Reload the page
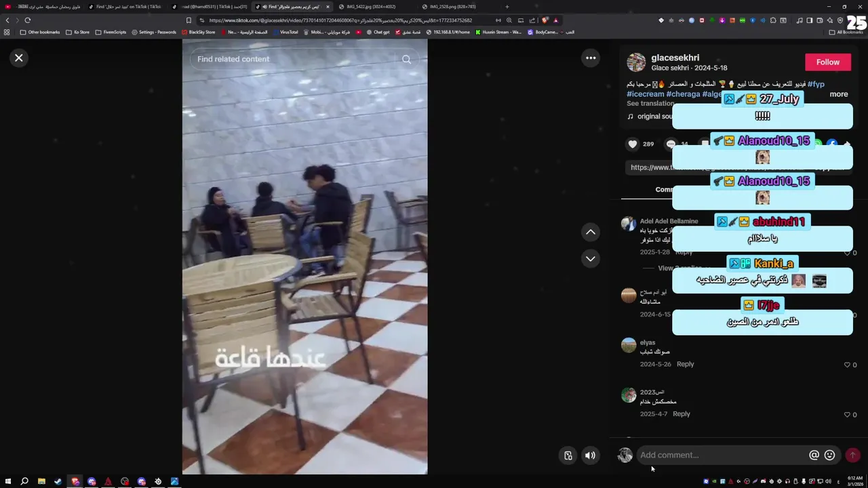The width and height of the screenshot is (868, 488). pos(27,20)
